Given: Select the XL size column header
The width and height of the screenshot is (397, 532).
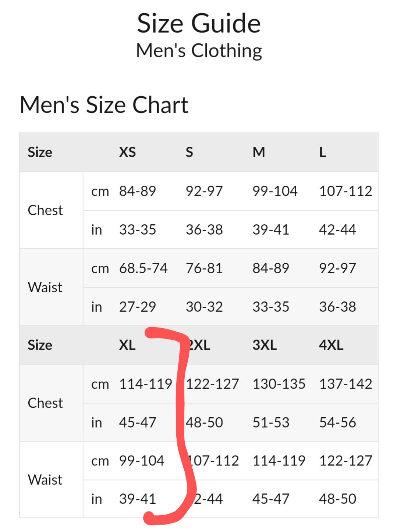Looking at the screenshot, I should click(127, 345).
